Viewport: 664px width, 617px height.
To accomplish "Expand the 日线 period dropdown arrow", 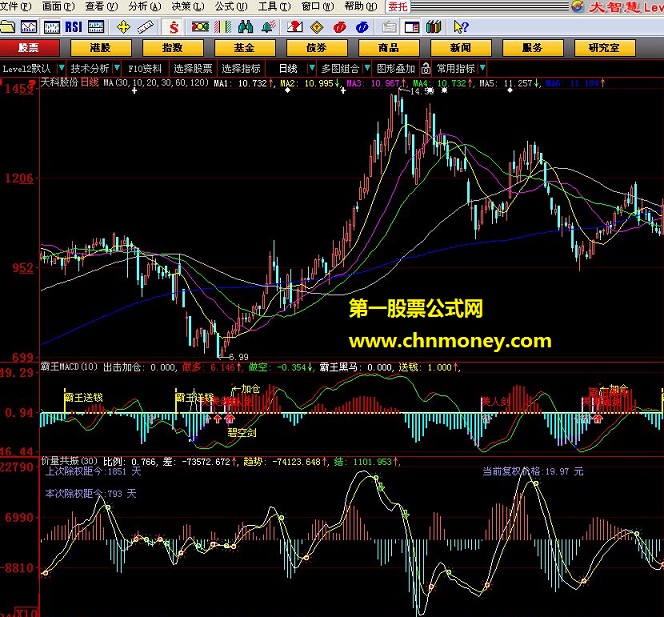I will click(x=312, y=68).
